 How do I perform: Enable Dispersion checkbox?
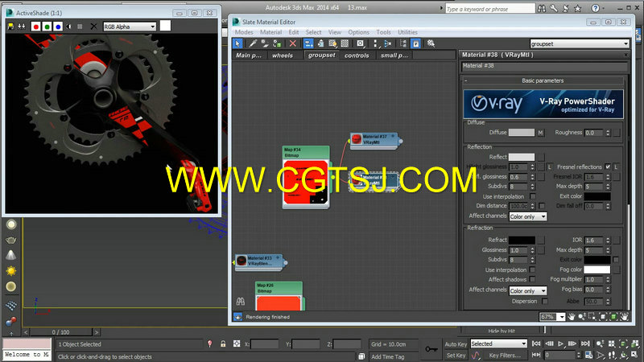545,301
